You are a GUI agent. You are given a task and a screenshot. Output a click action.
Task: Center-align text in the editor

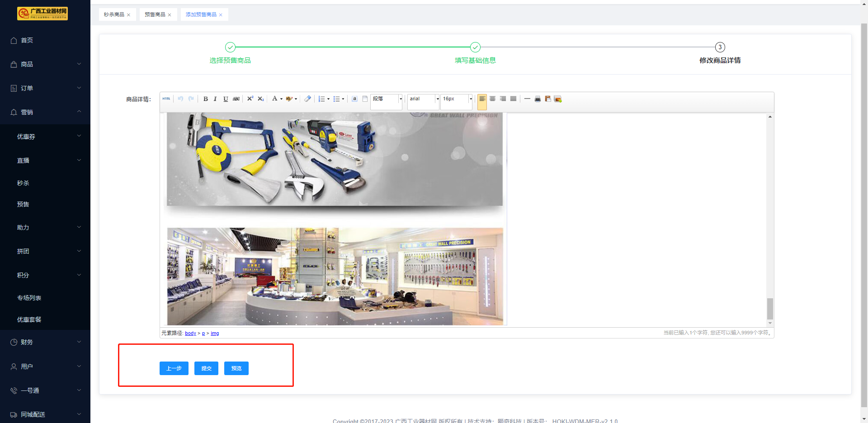click(493, 99)
